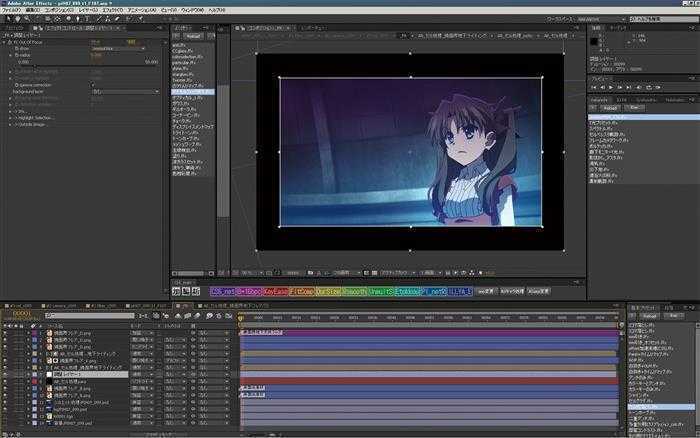Toggle visibility eye of timeline layer 9
Image resolution: width=700 pixels, height=438 pixels.
click(5, 388)
